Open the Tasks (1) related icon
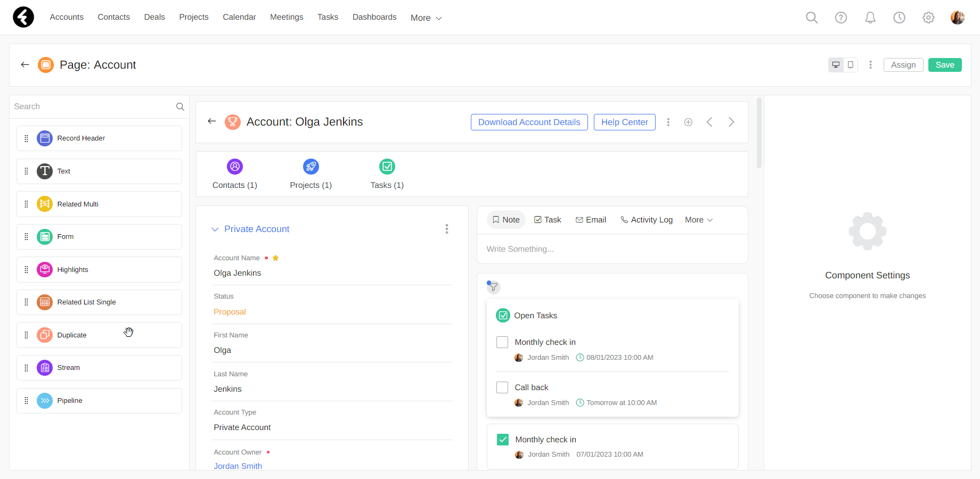Viewport: 980px width, 479px height. [x=387, y=167]
